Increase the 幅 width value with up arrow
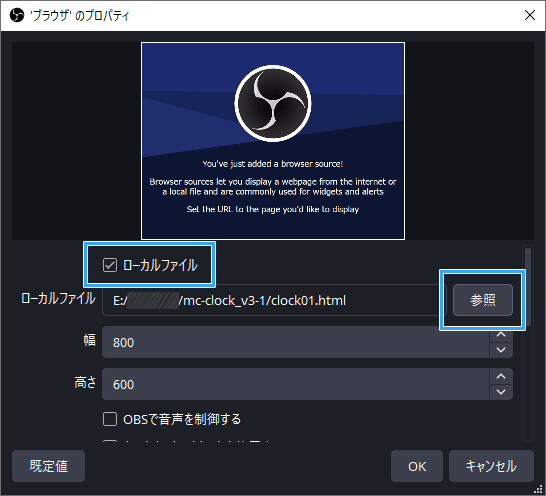 [x=501, y=334]
